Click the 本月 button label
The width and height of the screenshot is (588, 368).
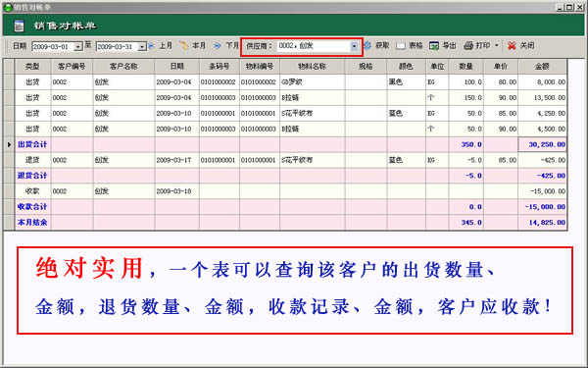pyautogui.click(x=199, y=46)
